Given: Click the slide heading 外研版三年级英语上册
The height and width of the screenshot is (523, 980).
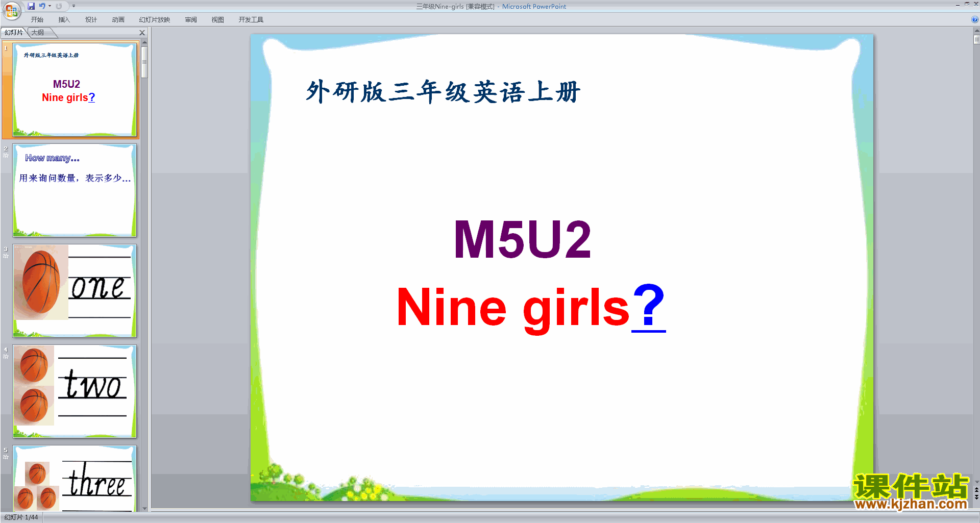Looking at the screenshot, I should pyautogui.click(x=443, y=92).
